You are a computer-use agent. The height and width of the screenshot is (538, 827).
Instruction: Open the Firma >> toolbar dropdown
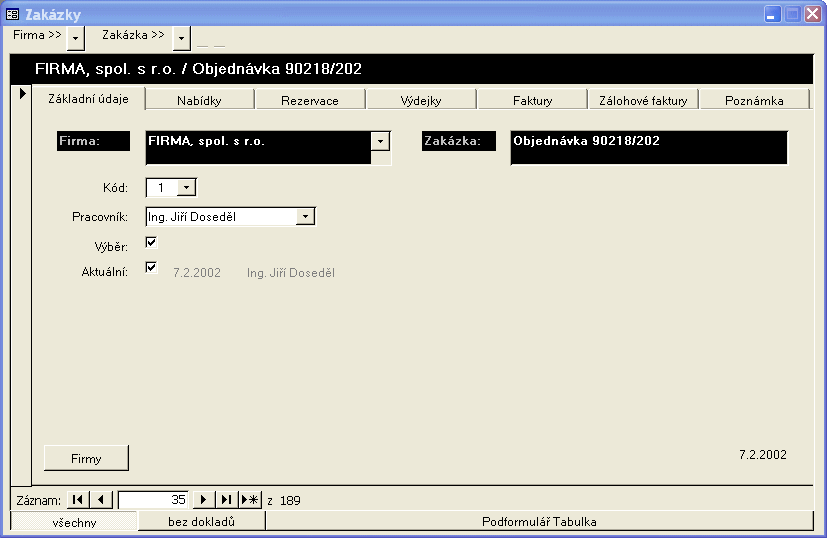(77, 37)
